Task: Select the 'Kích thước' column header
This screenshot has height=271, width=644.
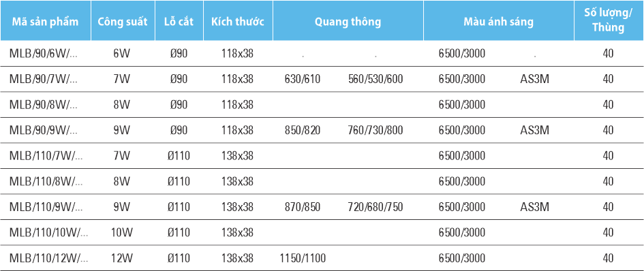Action: pyautogui.click(x=239, y=21)
